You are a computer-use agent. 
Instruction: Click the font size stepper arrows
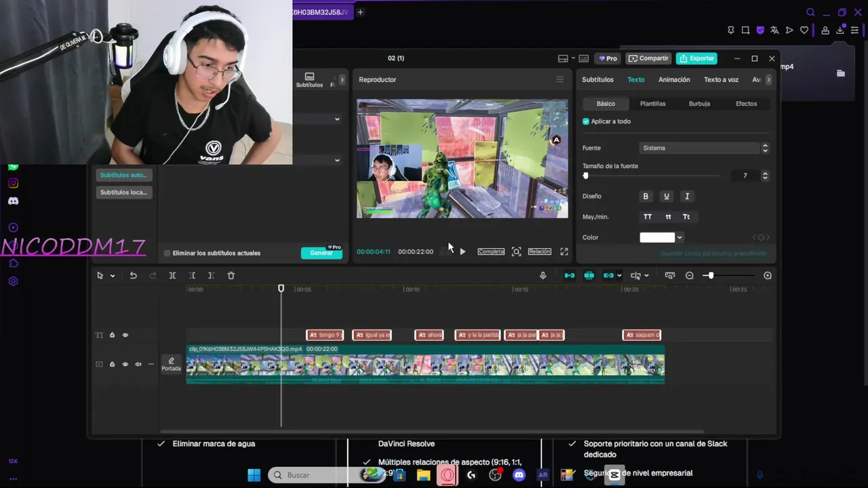pyautogui.click(x=765, y=176)
